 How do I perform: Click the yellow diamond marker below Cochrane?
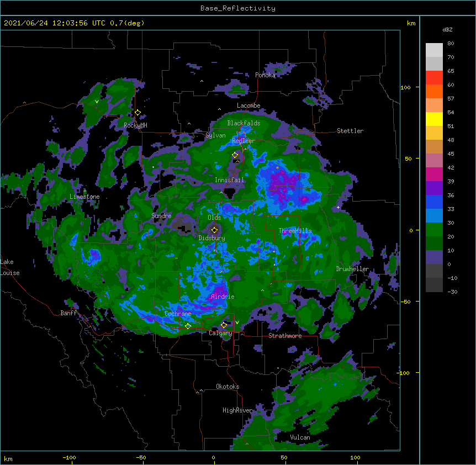pos(188,326)
